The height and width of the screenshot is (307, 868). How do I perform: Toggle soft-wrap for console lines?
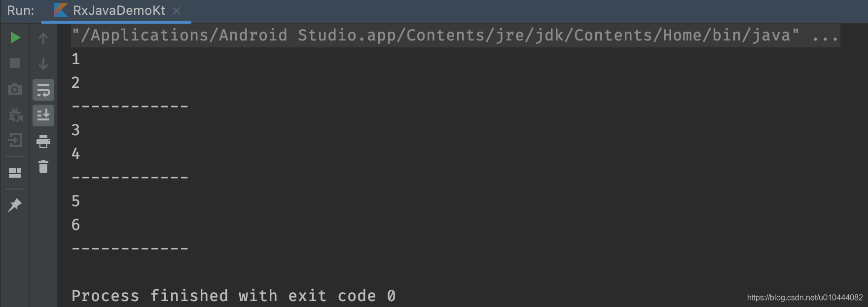coord(43,90)
